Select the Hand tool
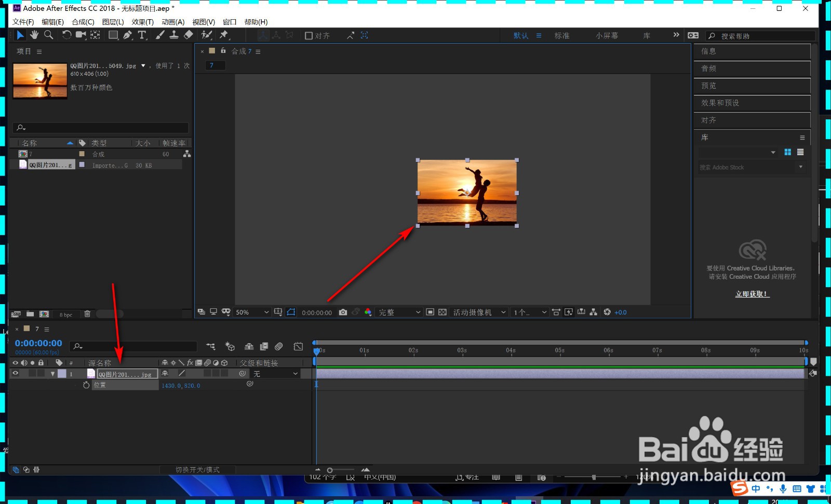The image size is (831, 504). coord(34,35)
